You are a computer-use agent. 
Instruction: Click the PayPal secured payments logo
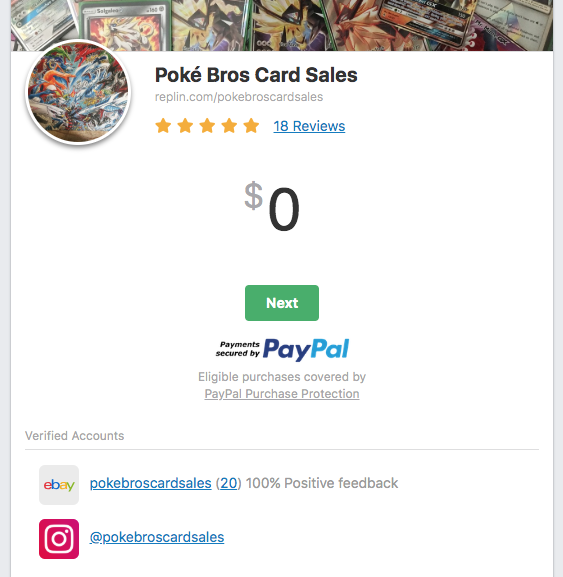(282, 349)
